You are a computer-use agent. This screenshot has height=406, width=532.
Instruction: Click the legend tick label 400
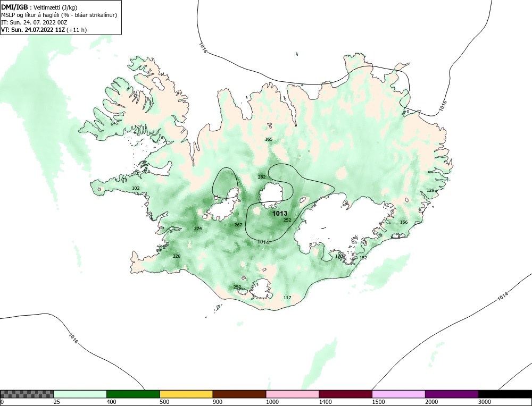(x=111, y=402)
